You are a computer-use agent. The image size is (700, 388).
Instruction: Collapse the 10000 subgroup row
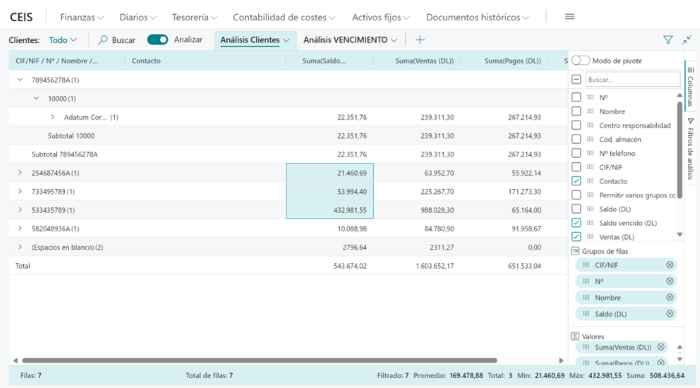click(37, 98)
